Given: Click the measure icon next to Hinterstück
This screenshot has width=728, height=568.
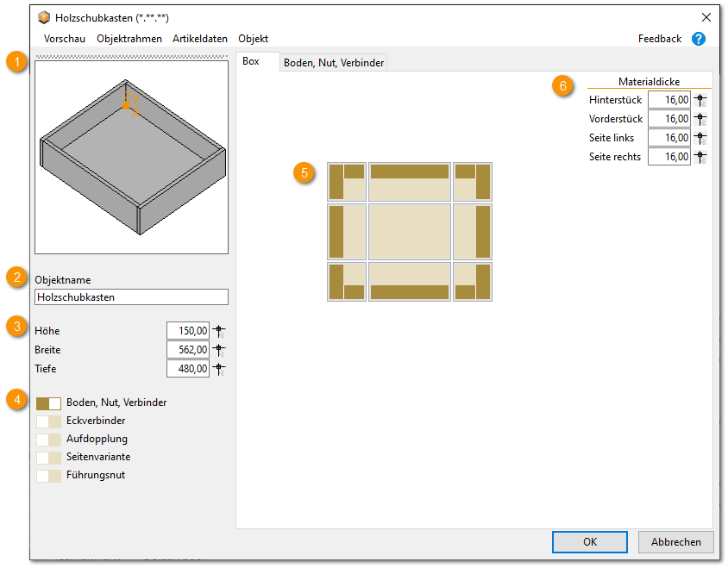Looking at the screenshot, I should pos(700,100).
